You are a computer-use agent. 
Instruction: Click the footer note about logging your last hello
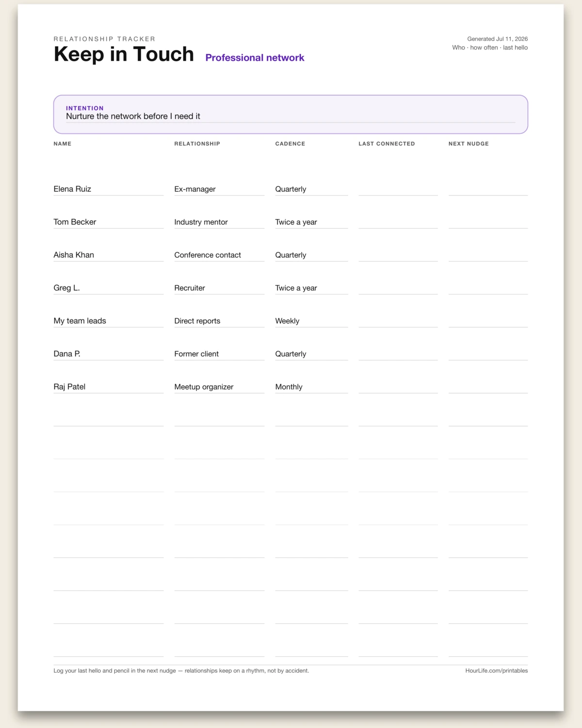tap(181, 671)
